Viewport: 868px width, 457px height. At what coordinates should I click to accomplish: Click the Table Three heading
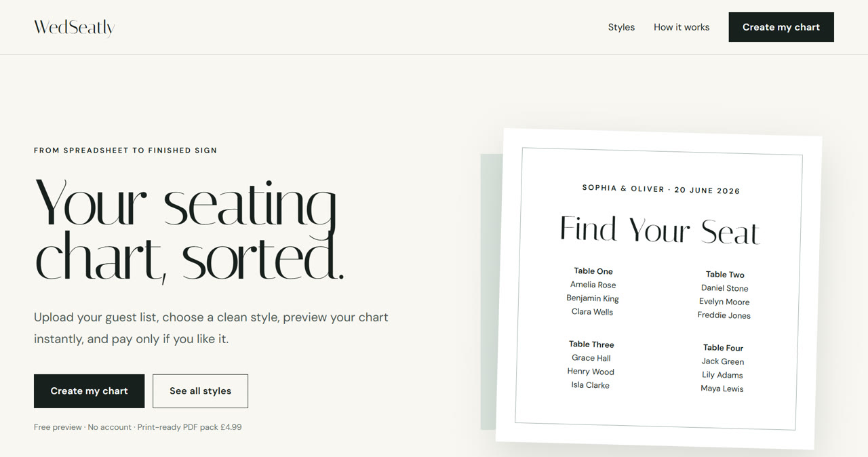click(591, 344)
